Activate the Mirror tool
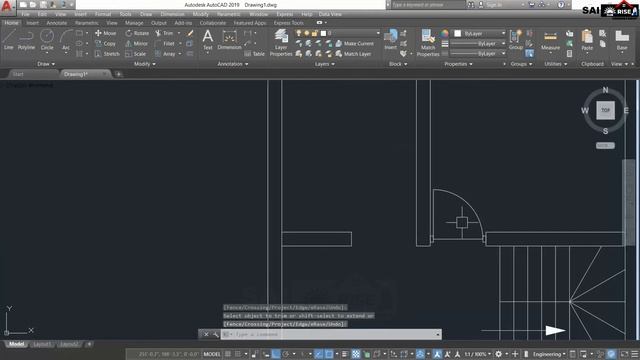This screenshot has width=640, height=360. tap(137, 43)
